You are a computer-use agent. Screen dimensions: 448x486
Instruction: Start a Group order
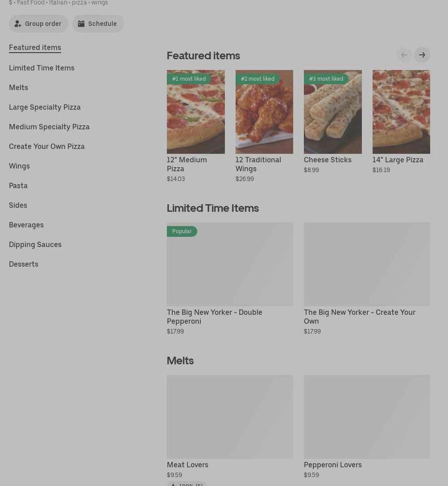[39, 24]
